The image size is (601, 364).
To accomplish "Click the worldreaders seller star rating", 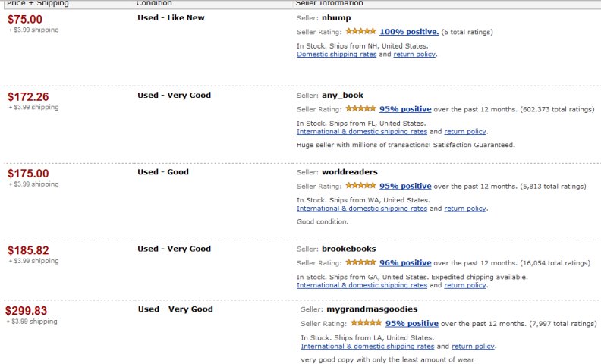I will pos(360,186).
